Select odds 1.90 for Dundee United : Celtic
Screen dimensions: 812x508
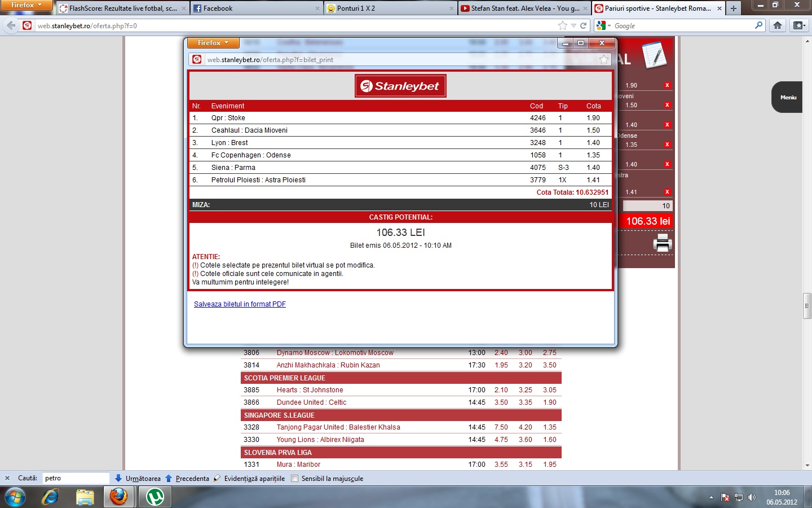click(549, 402)
